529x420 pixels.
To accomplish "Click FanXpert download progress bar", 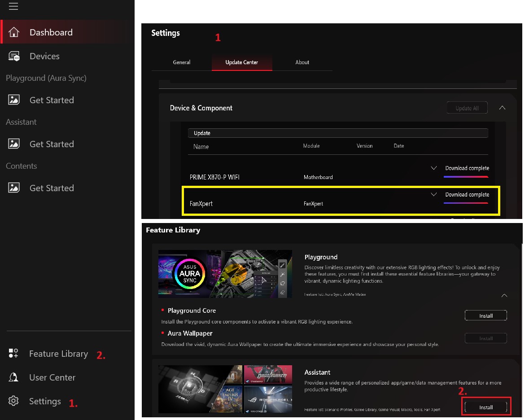I will click(x=466, y=203).
